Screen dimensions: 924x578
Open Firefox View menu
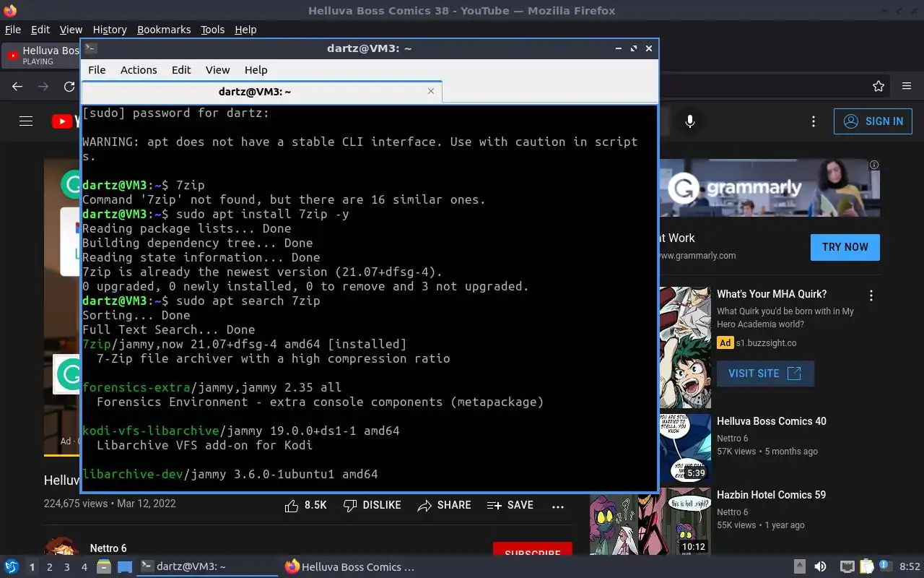tap(71, 30)
